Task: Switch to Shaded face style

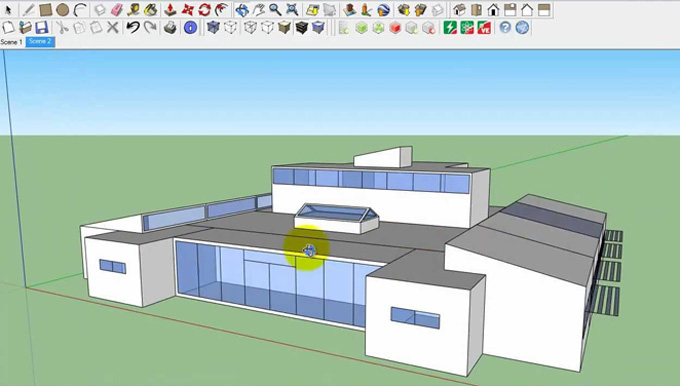Action: (x=284, y=28)
